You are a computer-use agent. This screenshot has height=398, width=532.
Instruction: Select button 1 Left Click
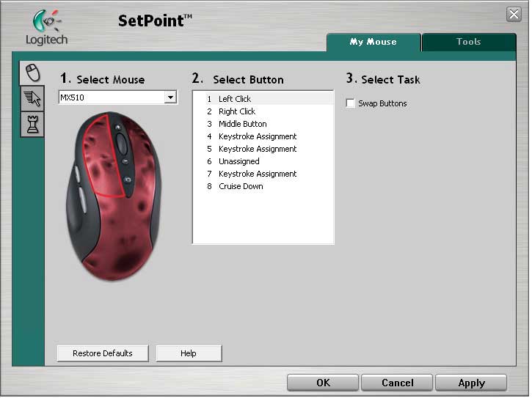point(263,99)
